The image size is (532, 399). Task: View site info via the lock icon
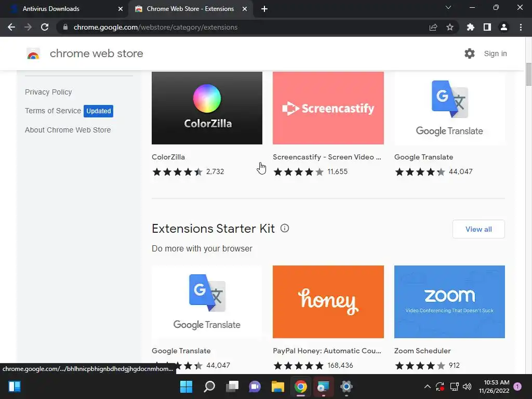pyautogui.click(x=65, y=27)
